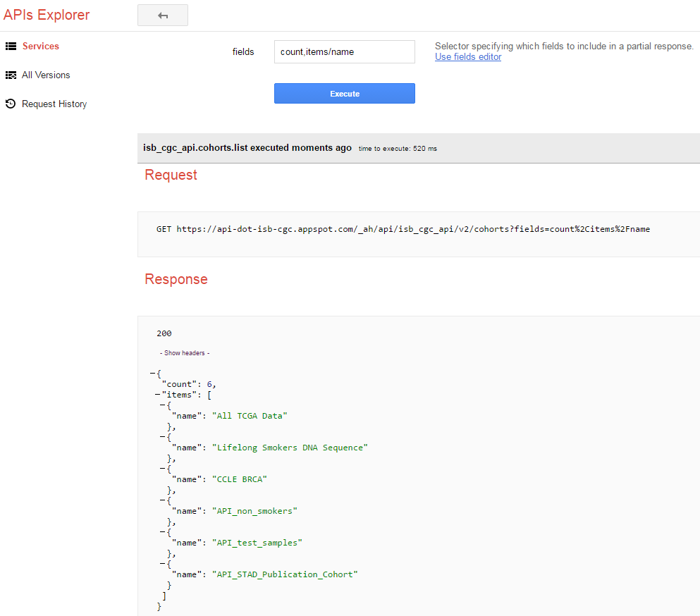
Task: Open Request History in sidebar
Action: click(54, 104)
